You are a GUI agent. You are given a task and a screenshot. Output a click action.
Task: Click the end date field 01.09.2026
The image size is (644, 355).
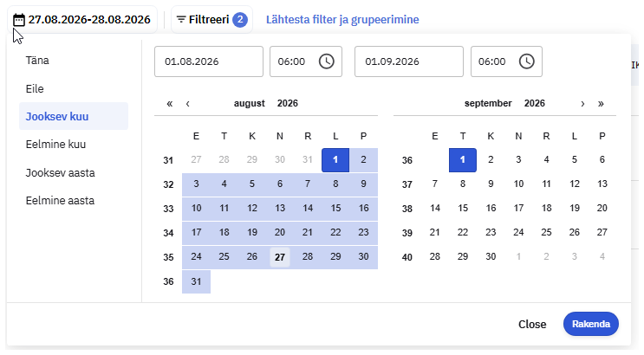coord(409,61)
